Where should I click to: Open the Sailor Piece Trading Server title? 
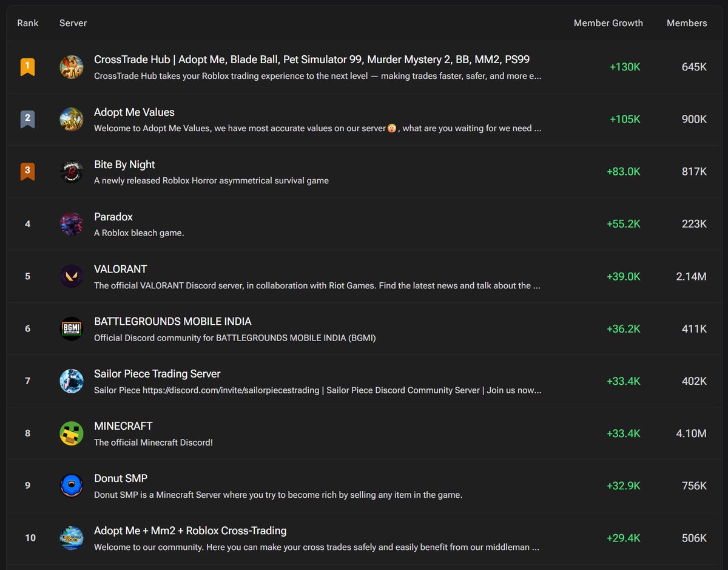tap(157, 374)
